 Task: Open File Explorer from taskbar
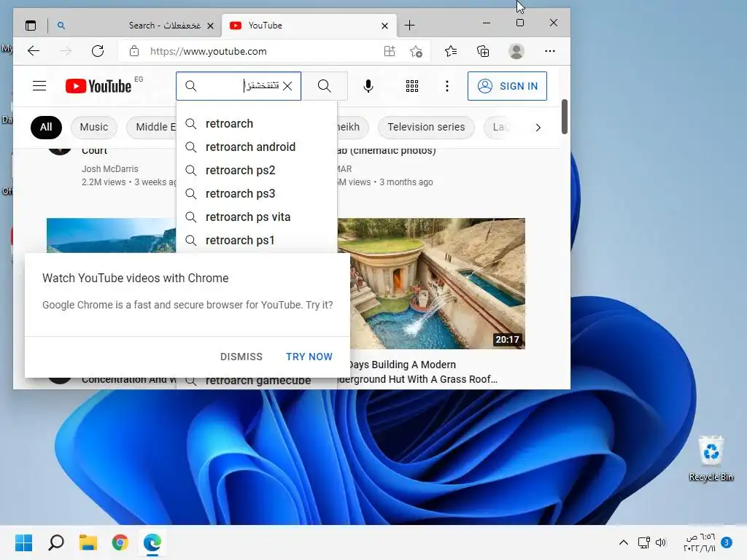[x=88, y=542]
